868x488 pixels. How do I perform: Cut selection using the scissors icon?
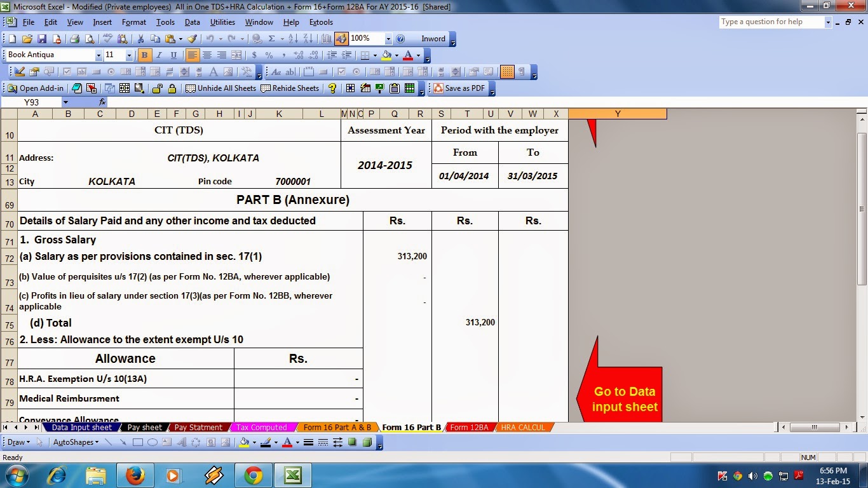click(x=140, y=39)
